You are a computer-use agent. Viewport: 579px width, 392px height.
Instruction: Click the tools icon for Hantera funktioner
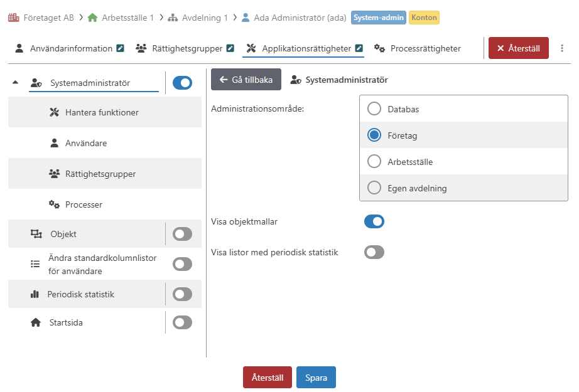[54, 112]
